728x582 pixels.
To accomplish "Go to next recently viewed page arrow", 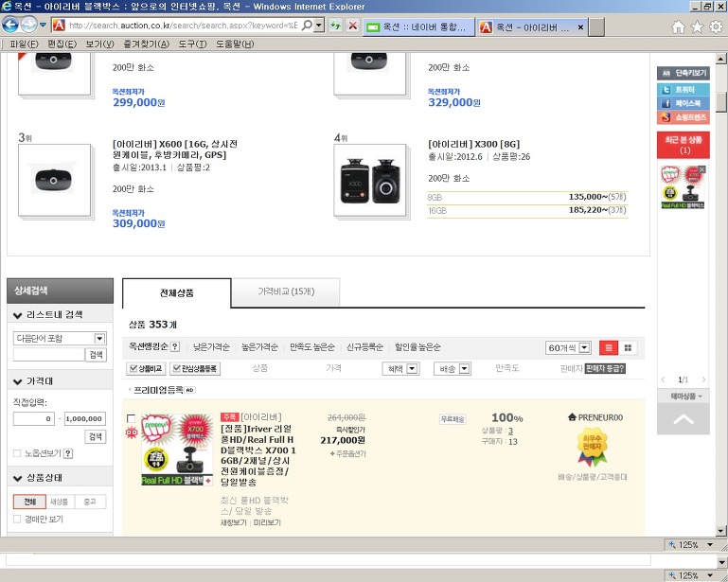I will [x=703, y=379].
